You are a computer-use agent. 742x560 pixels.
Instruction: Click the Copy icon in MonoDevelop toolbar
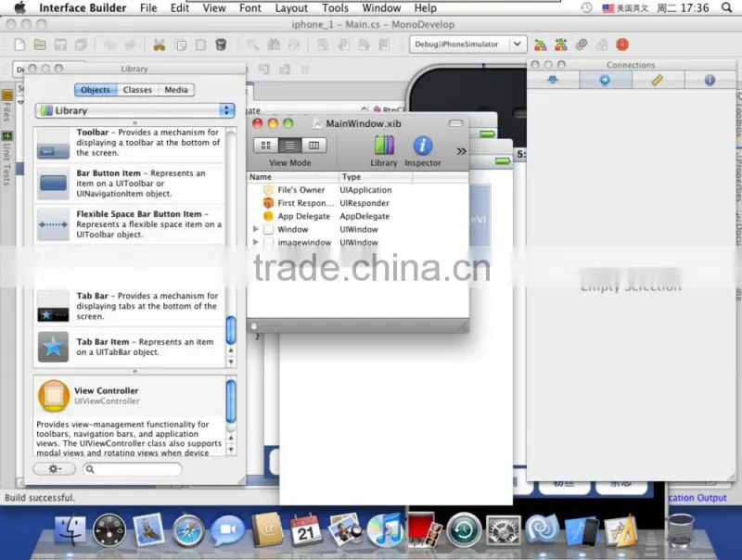click(x=180, y=45)
